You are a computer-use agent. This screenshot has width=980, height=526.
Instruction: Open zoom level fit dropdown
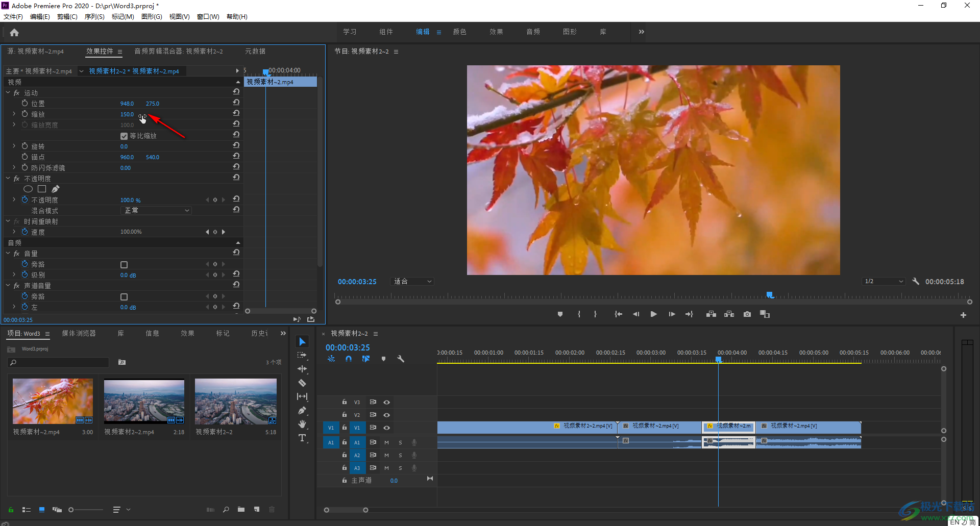click(x=412, y=281)
